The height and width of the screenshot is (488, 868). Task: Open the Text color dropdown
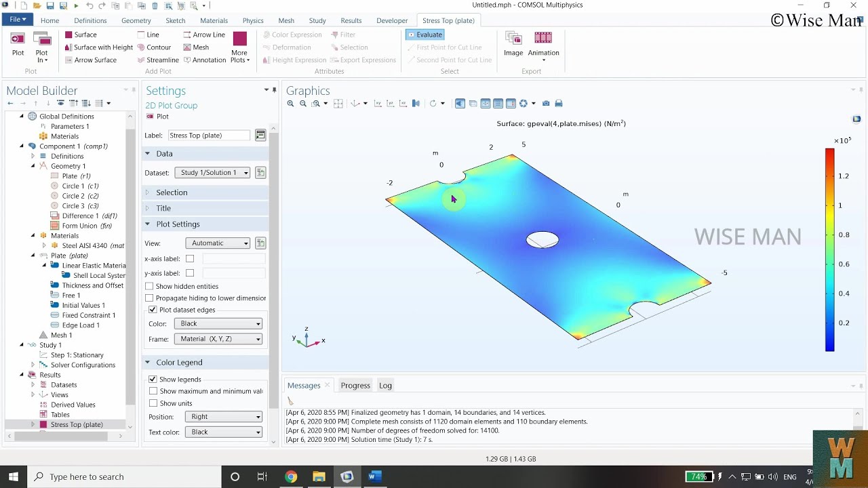[224, 432]
